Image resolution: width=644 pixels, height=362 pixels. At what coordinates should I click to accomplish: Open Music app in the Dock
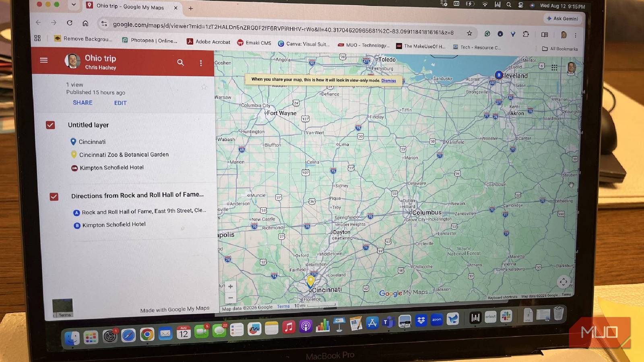pos(289,327)
